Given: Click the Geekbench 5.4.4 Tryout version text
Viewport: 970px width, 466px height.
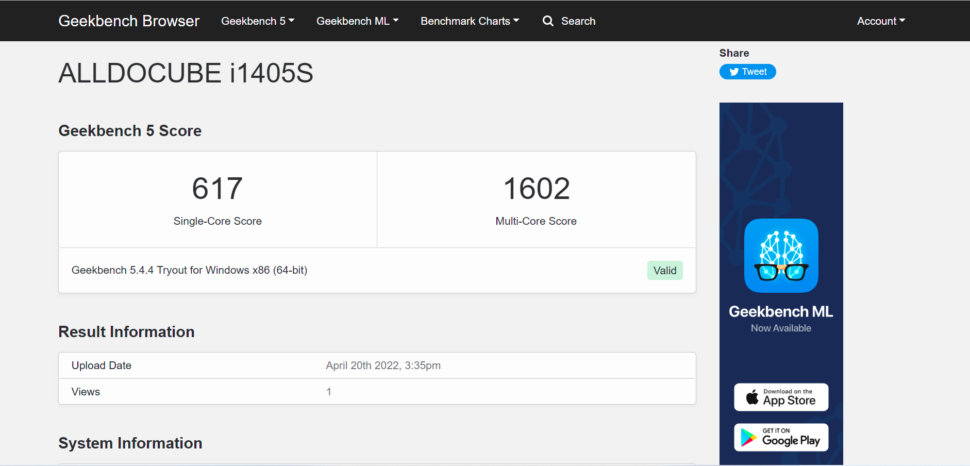Looking at the screenshot, I should tap(189, 270).
